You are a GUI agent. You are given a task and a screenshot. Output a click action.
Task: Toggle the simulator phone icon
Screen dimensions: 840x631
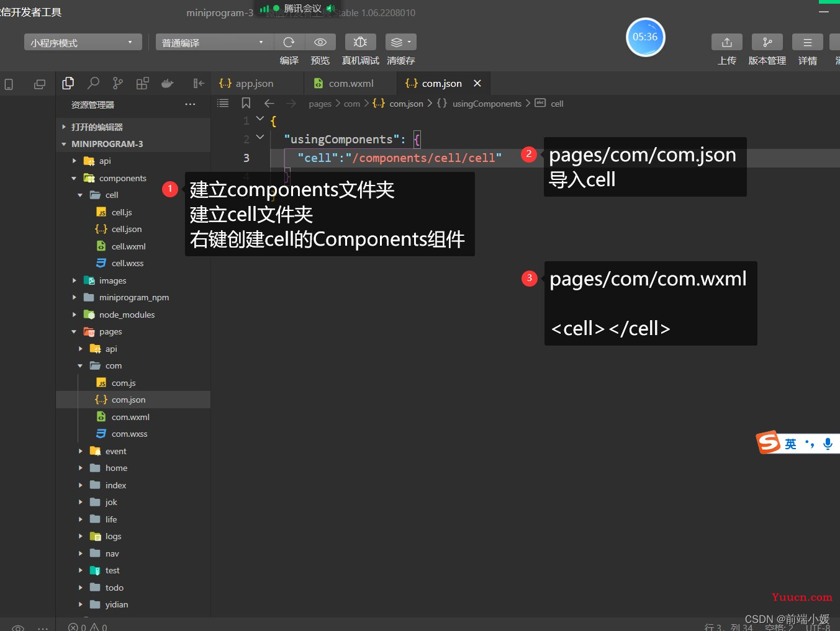9,84
